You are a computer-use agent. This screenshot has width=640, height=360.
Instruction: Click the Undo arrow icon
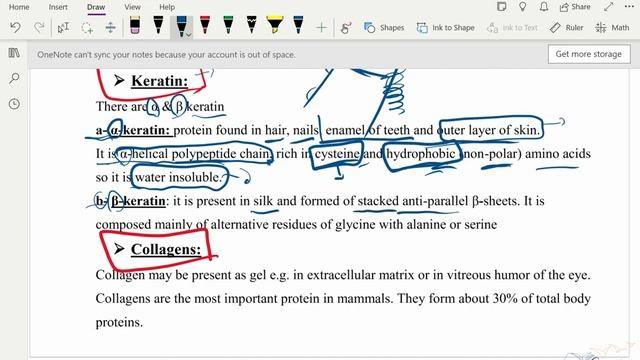click(x=15, y=27)
